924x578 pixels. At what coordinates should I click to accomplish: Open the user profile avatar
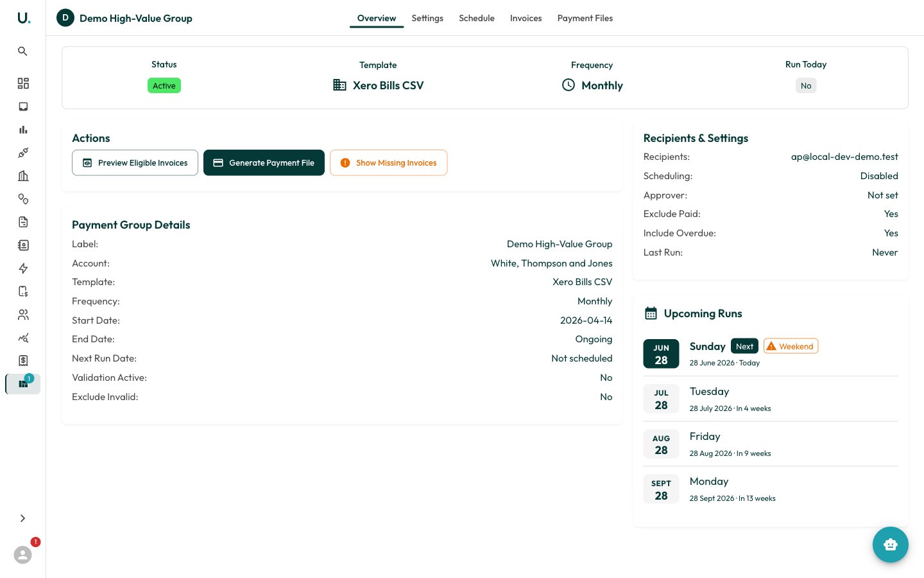coord(23,555)
